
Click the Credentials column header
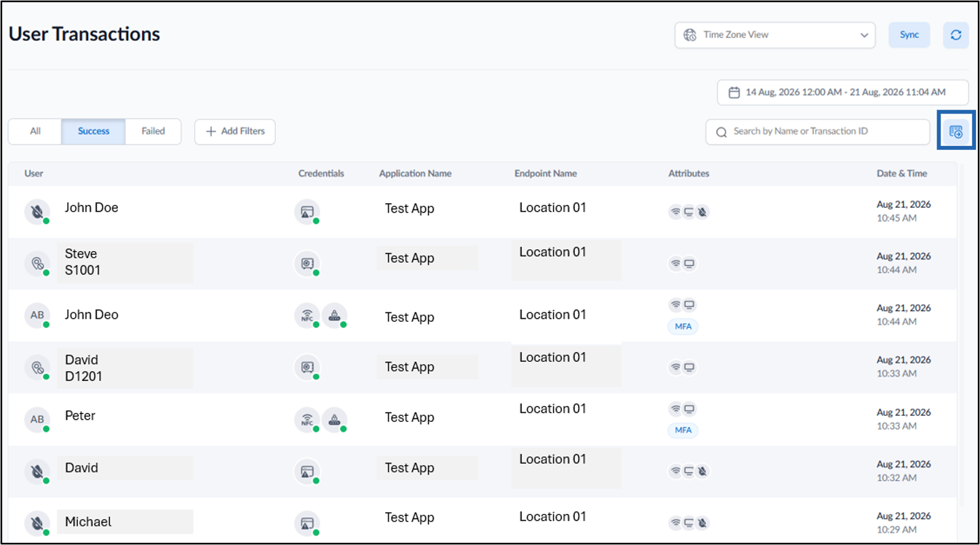point(321,174)
